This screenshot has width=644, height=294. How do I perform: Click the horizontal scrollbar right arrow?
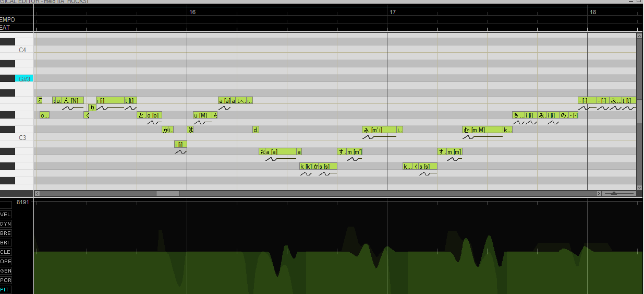tap(599, 193)
